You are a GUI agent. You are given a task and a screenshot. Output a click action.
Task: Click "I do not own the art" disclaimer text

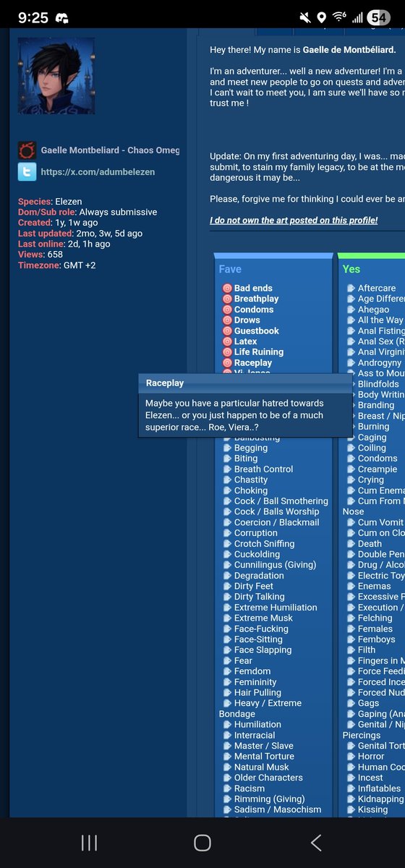coord(294,220)
